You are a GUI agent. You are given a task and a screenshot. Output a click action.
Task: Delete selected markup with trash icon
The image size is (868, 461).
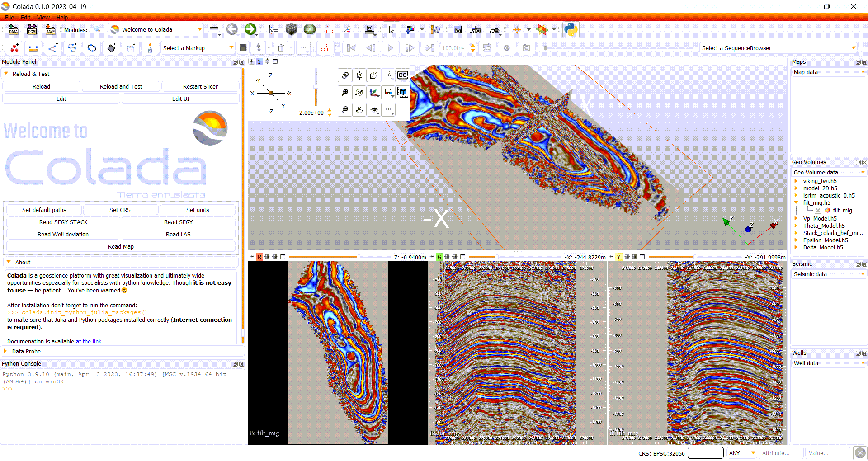click(x=281, y=48)
